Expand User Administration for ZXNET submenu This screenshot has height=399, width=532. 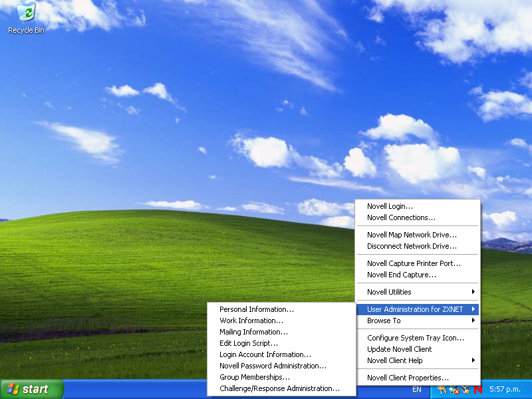click(x=418, y=309)
